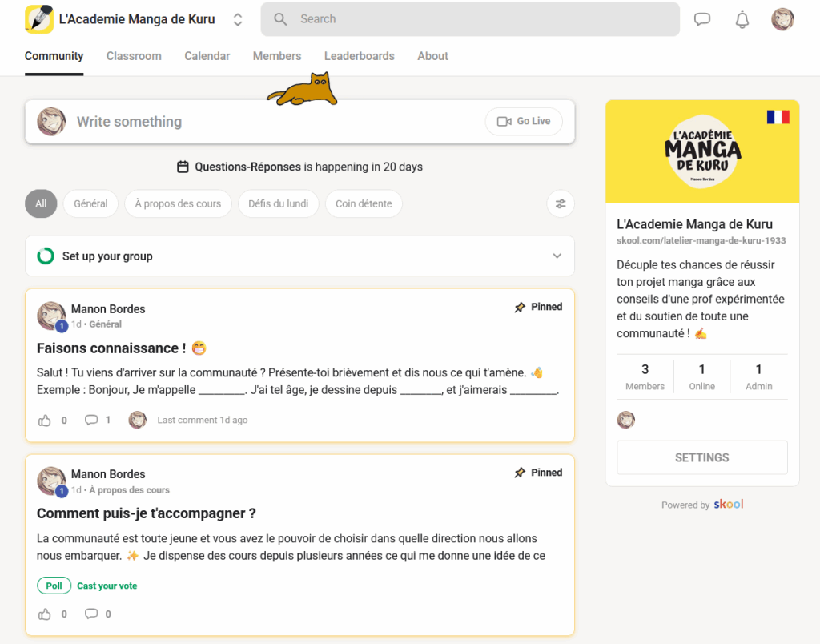Open the group SETTINGS button

coord(701,457)
